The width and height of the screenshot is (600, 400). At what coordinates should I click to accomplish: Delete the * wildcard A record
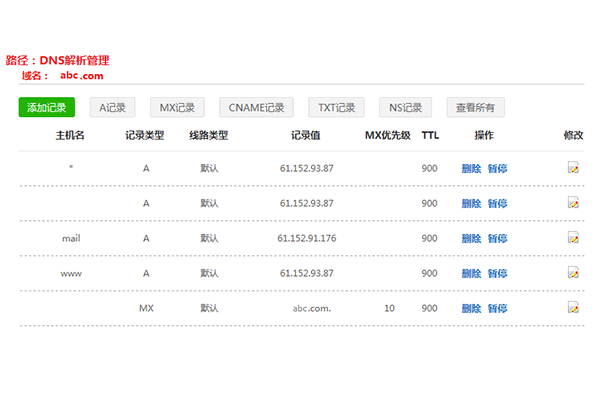pos(471,168)
